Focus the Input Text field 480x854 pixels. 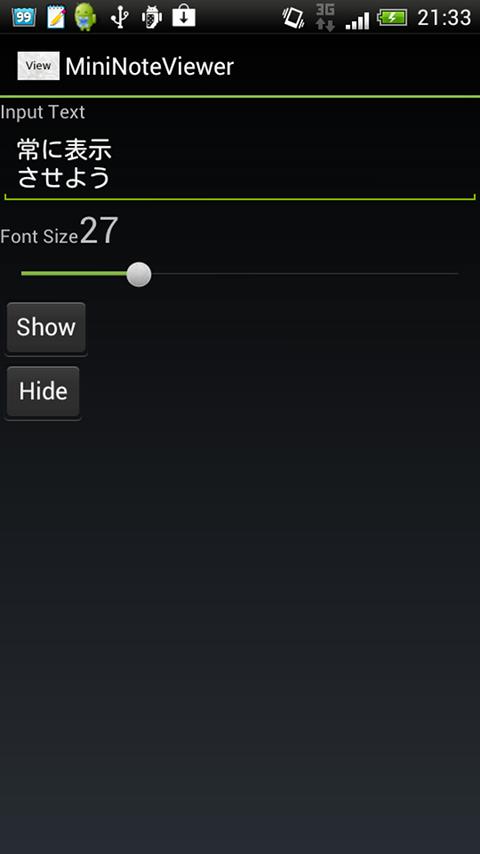pyautogui.click(x=240, y=164)
